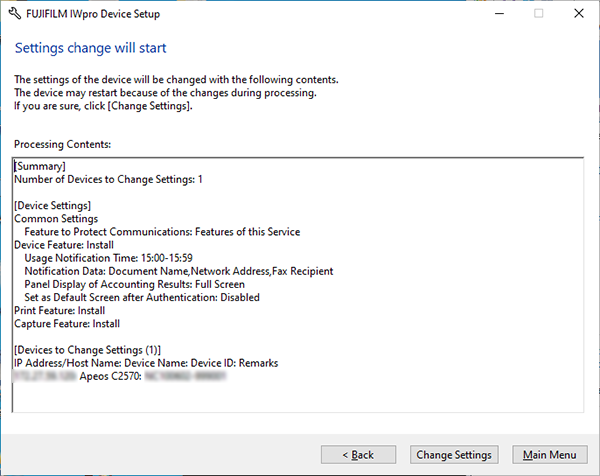Screen dimensions: 600x476
Task: Select 'Number of Devices to Change Settings: 1'
Action: (108, 179)
